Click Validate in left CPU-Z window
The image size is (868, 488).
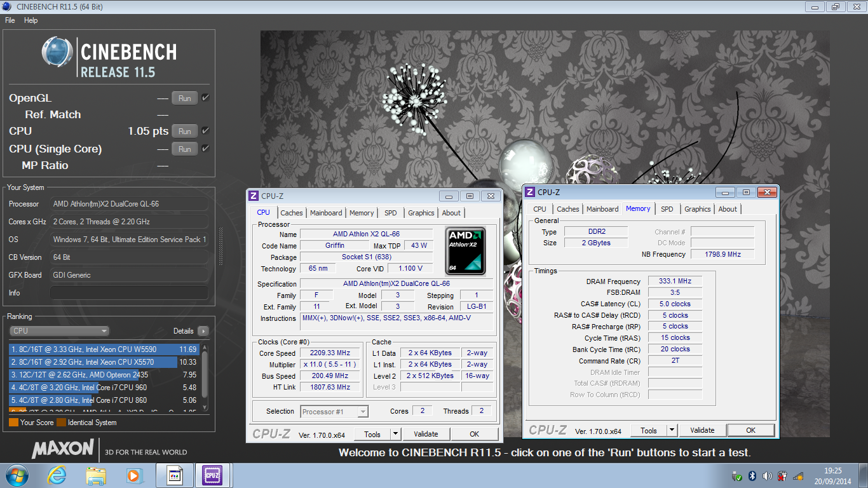coord(426,434)
